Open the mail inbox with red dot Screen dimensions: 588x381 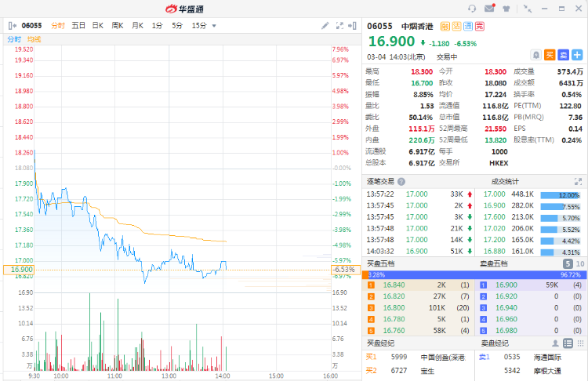pos(489,8)
